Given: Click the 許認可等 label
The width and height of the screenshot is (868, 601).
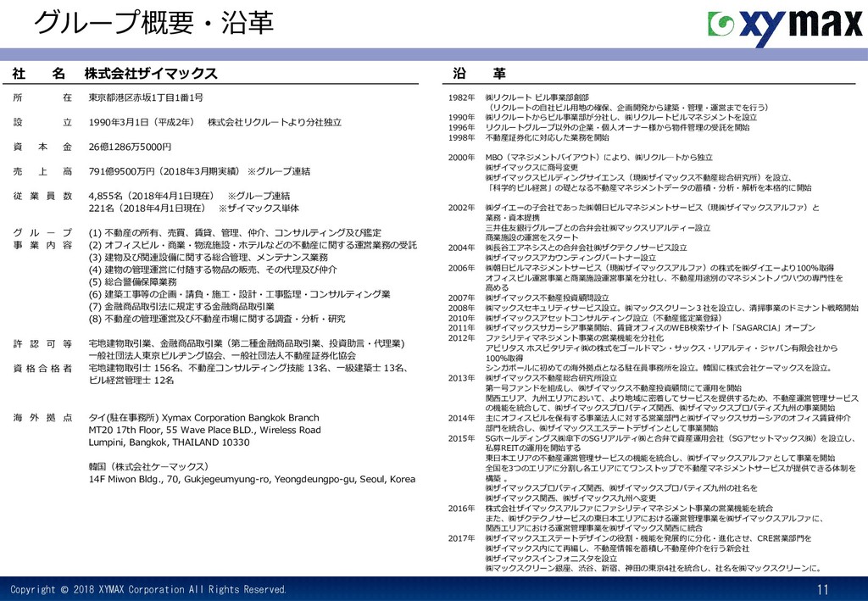Looking at the screenshot, I should point(42,343).
